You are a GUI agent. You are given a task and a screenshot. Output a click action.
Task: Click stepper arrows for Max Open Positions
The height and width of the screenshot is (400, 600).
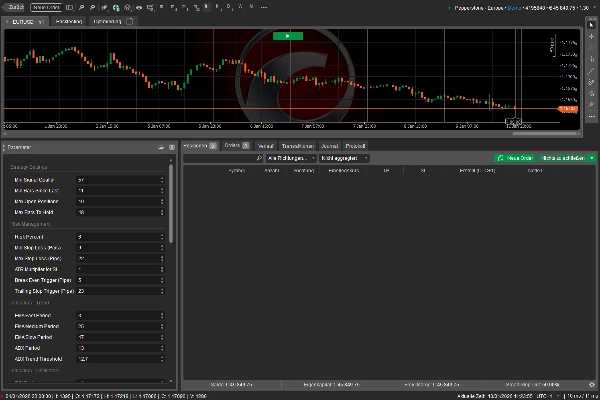pyautogui.click(x=162, y=201)
